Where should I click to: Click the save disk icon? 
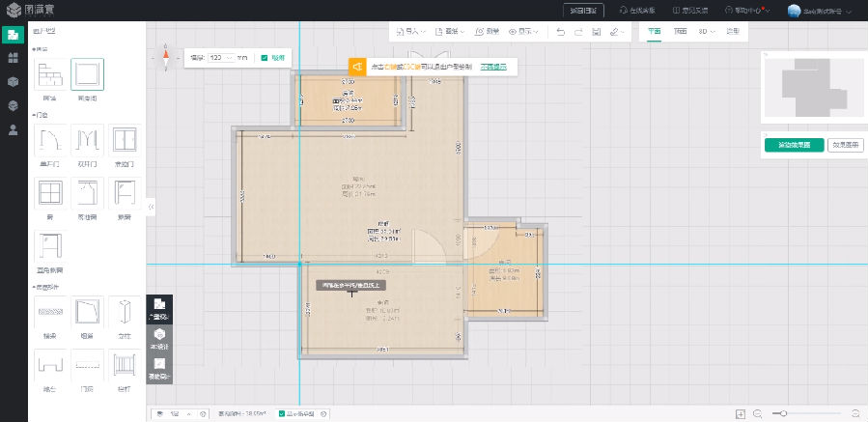597,32
